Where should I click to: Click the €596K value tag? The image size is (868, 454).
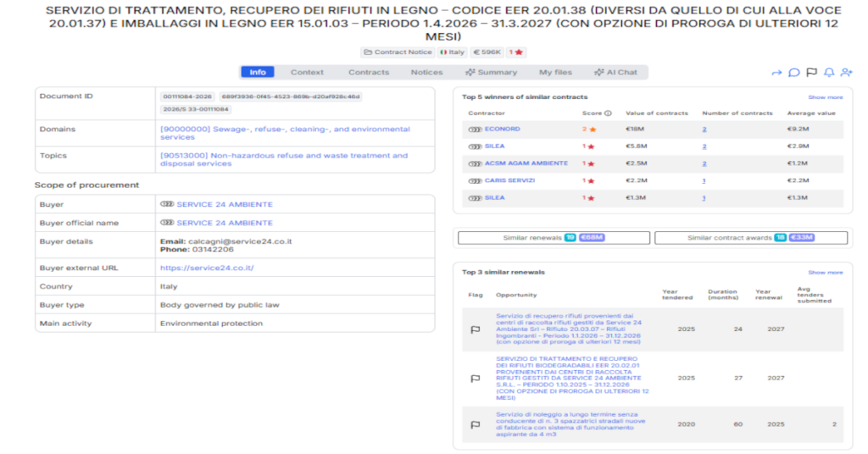pyautogui.click(x=487, y=52)
